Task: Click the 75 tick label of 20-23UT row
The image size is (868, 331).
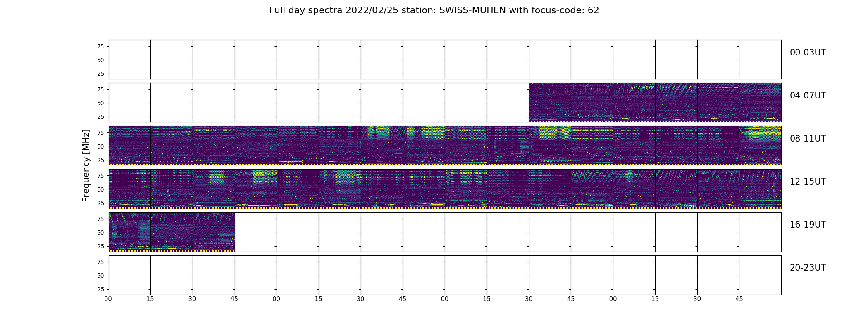Action: pyautogui.click(x=100, y=262)
